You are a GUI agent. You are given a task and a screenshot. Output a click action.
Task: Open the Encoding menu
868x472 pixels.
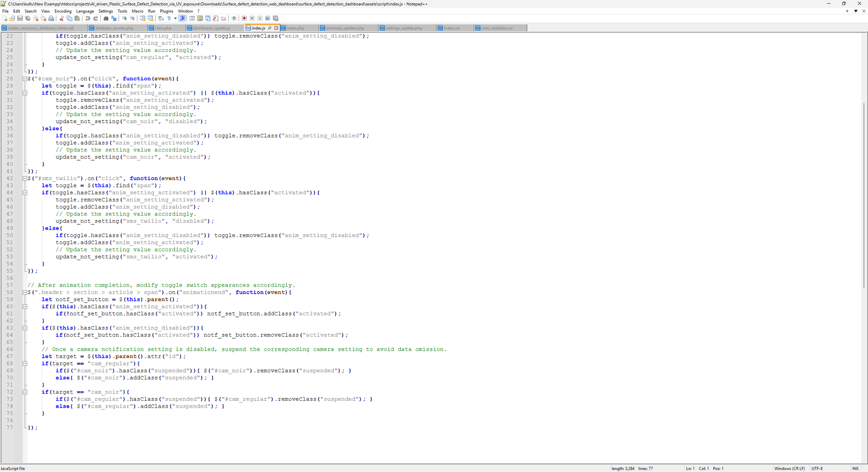coord(63,11)
